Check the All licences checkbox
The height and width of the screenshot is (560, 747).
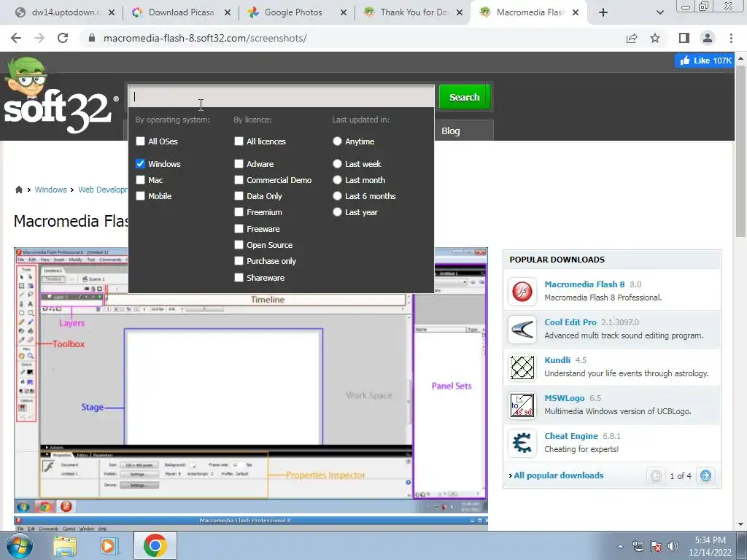point(239,141)
